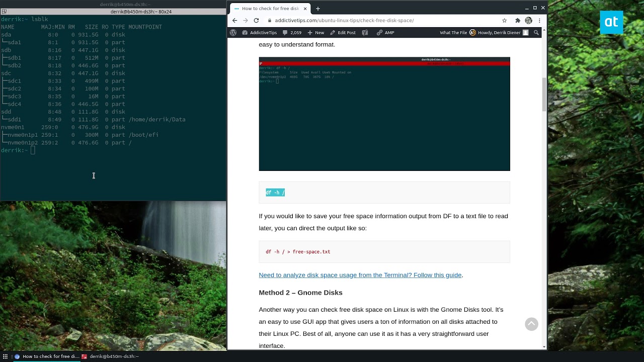This screenshot has height=362, width=644.
Task: Click the admin bar search magnifier
Action: pyautogui.click(x=536, y=33)
